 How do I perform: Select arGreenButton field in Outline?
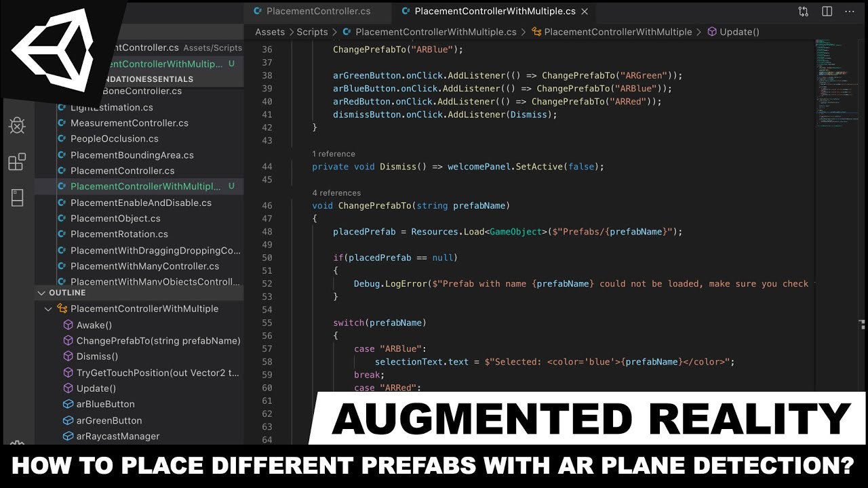coord(109,420)
